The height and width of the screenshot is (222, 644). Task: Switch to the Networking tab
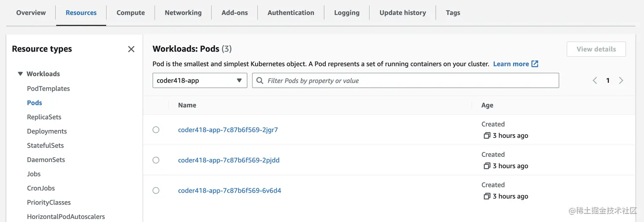pos(183,12)
